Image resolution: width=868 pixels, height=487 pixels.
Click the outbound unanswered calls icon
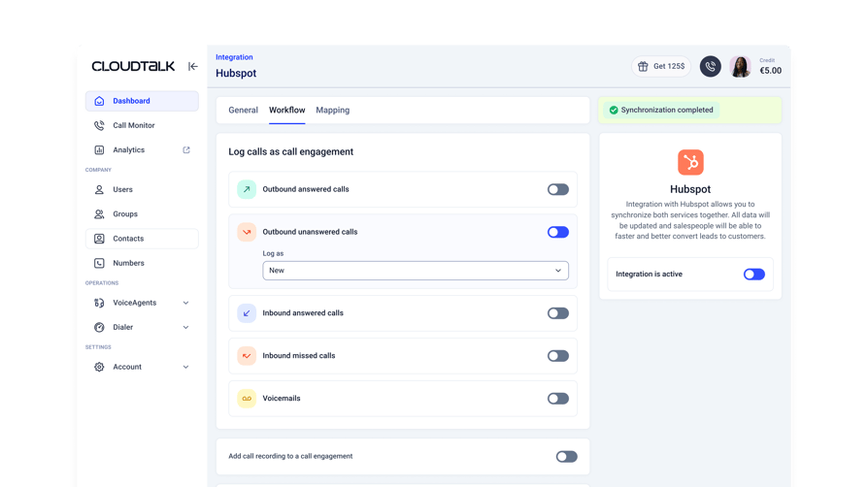(247, 232)
